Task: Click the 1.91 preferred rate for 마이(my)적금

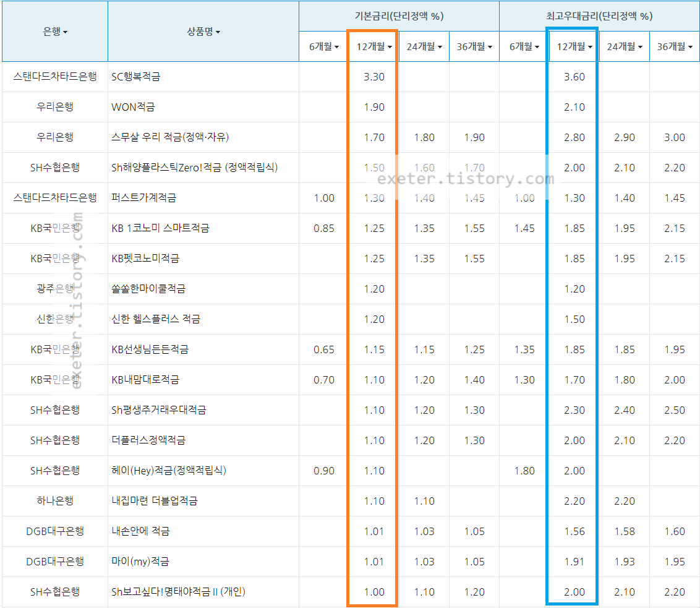Action: click(574, 562)
